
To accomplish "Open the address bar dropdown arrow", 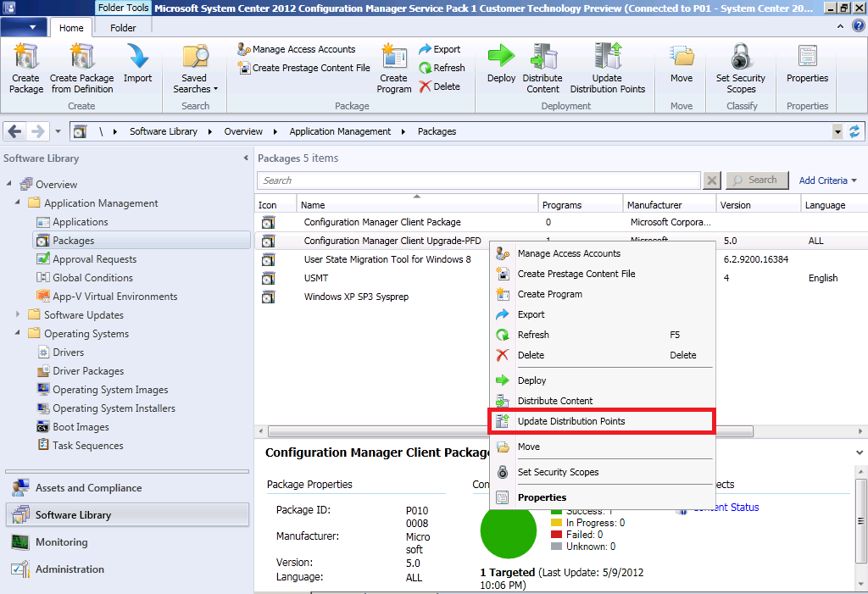I will click(837, 131).
